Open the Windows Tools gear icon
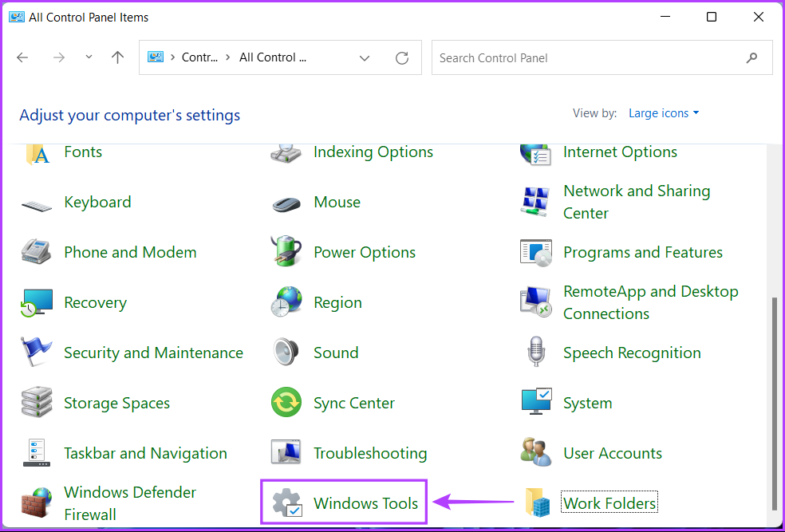Viewport: 785px width, 532px height. point(286,502)
